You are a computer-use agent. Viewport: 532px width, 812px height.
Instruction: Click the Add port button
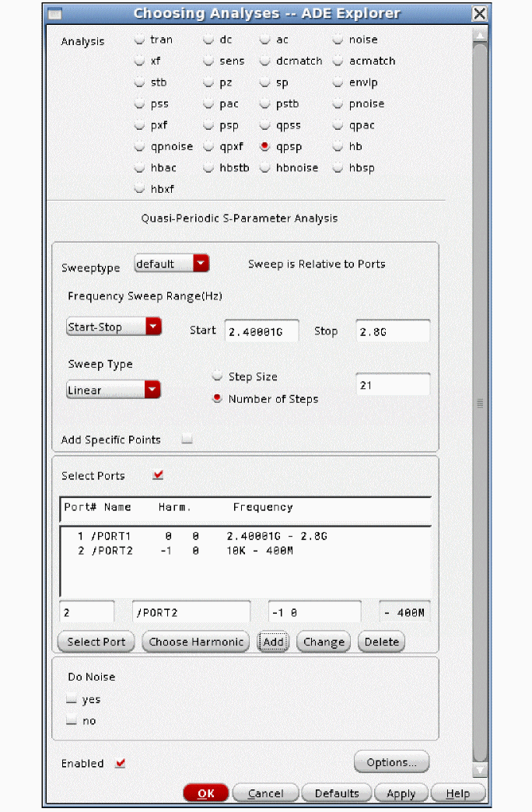(x=274, y=642)
